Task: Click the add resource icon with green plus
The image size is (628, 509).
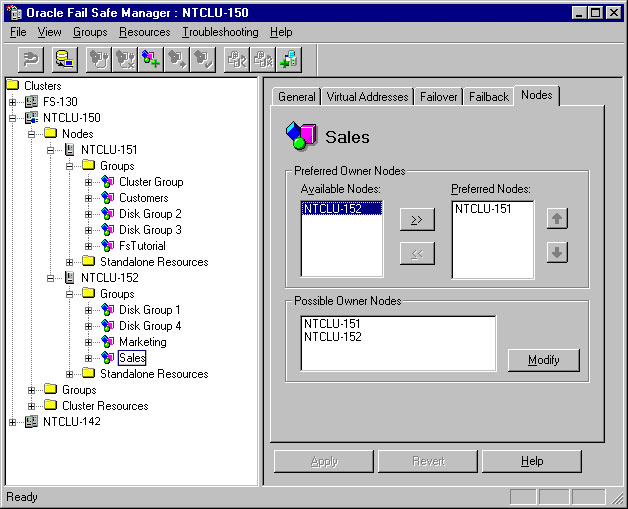Action: [x=289, y=60]
